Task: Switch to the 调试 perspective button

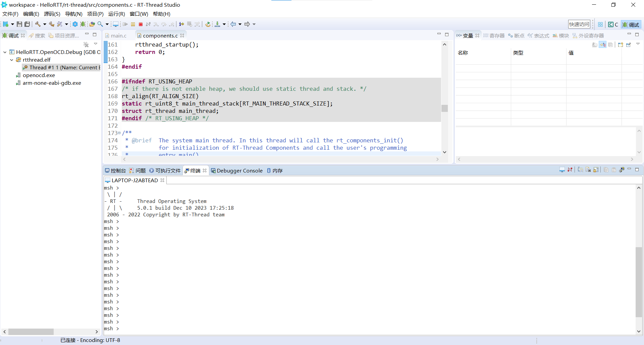Action: click(631, 24)
